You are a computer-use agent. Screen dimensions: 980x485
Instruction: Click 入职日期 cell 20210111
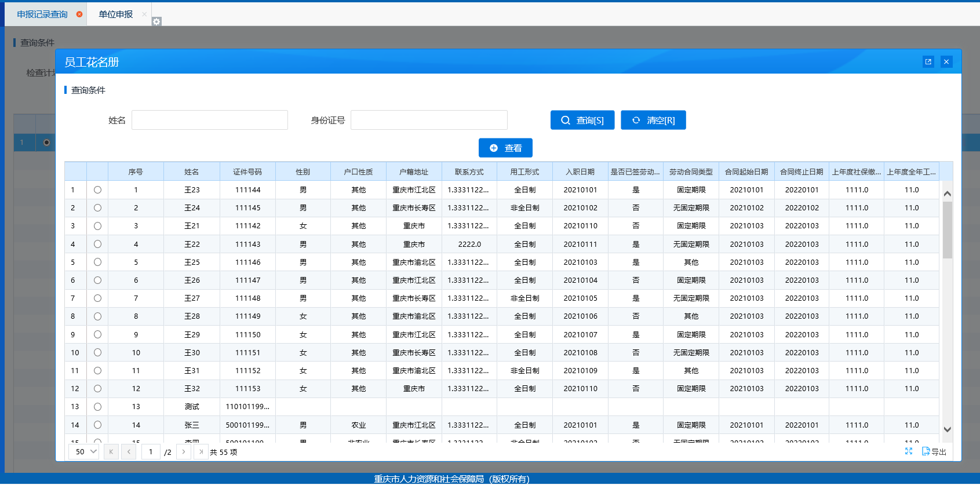tap(580, 244)
